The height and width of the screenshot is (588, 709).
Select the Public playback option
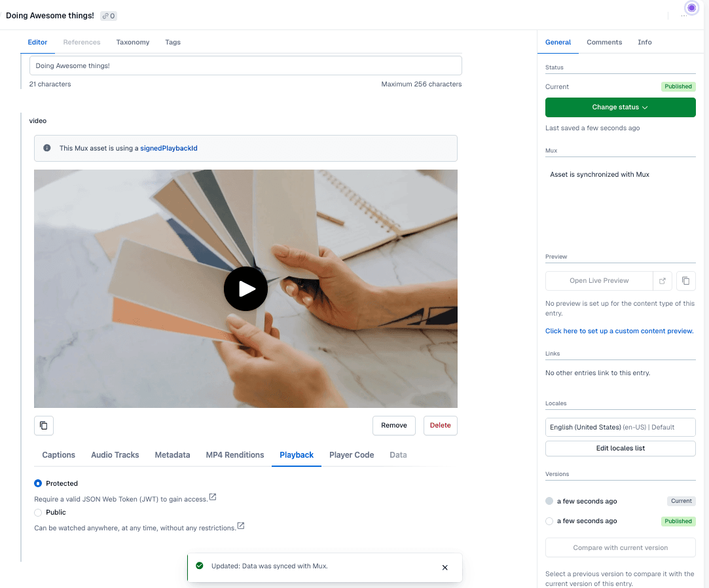point(38,513)
